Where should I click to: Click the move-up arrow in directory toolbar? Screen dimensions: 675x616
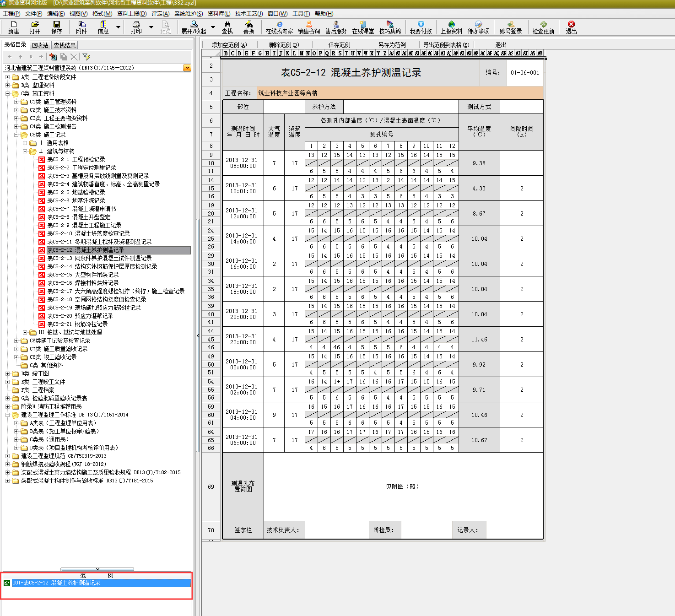coord(20,57)
